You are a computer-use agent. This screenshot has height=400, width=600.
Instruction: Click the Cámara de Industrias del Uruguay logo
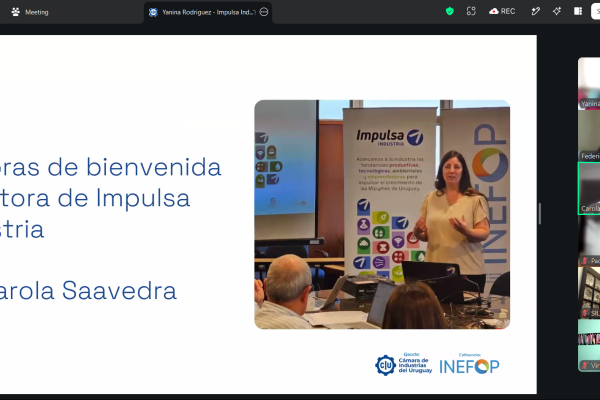[x=404, y=364]
